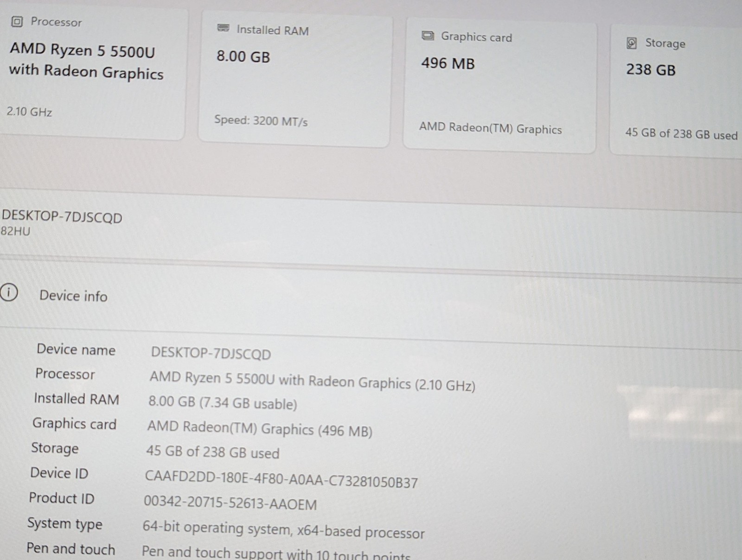742x560 pixels.
Task: Click the '2.10 GHz' value in Processor card
Action: 29,112
